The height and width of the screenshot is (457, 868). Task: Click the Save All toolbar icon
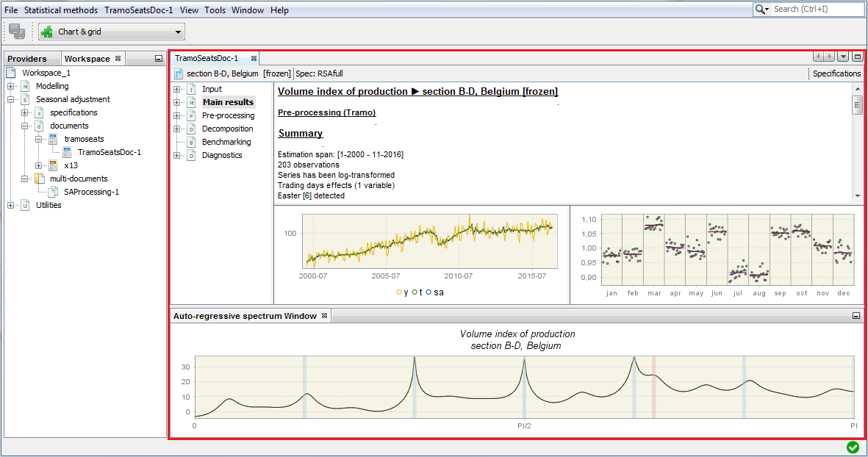pos(17,32)
